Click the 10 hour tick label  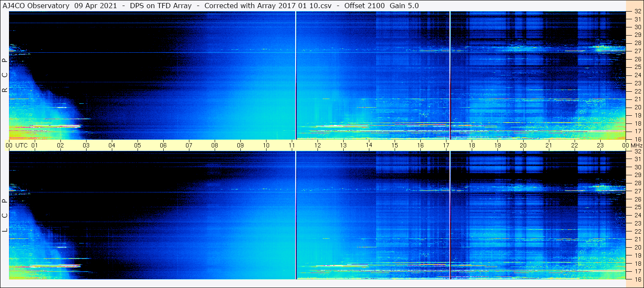266,145
